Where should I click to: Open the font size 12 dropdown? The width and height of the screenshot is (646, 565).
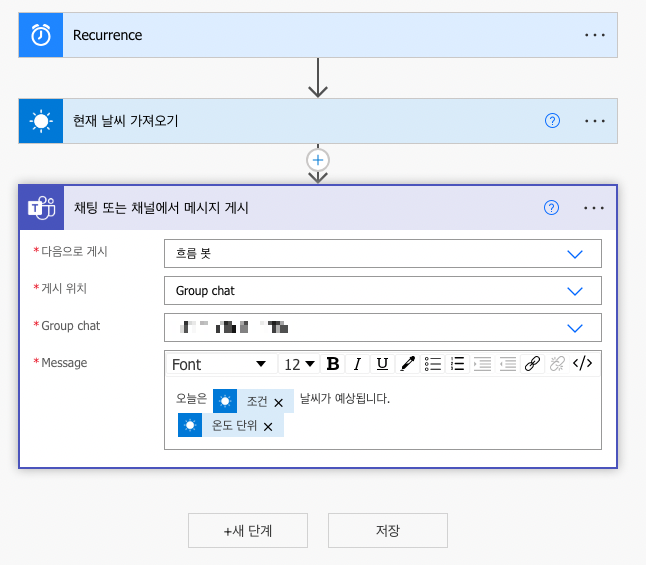pos(299,364)
